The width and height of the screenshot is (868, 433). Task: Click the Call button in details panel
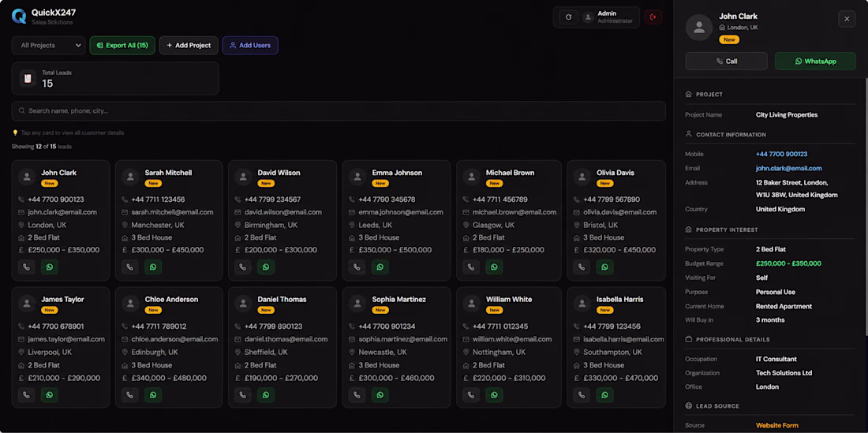[x=726, y=61]
